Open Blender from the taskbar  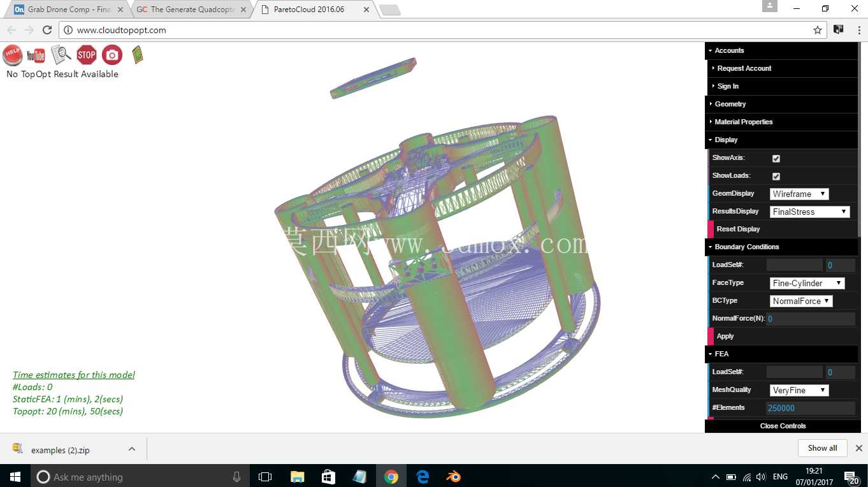454,477
